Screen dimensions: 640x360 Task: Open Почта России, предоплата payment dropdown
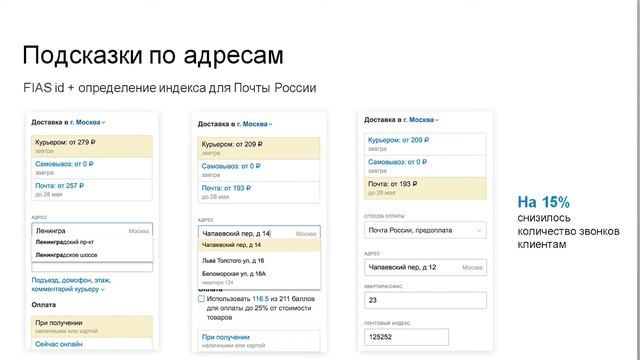(x=425, y=230)
